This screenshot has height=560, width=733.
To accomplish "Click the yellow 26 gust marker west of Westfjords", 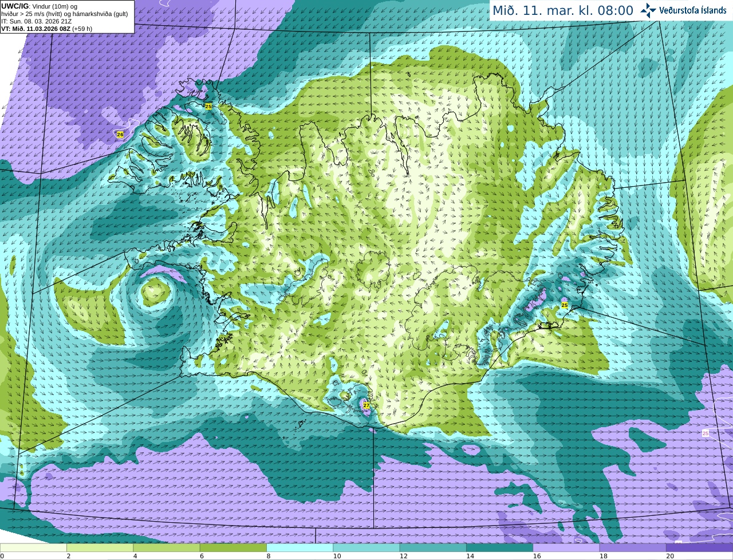I will 120,135.
